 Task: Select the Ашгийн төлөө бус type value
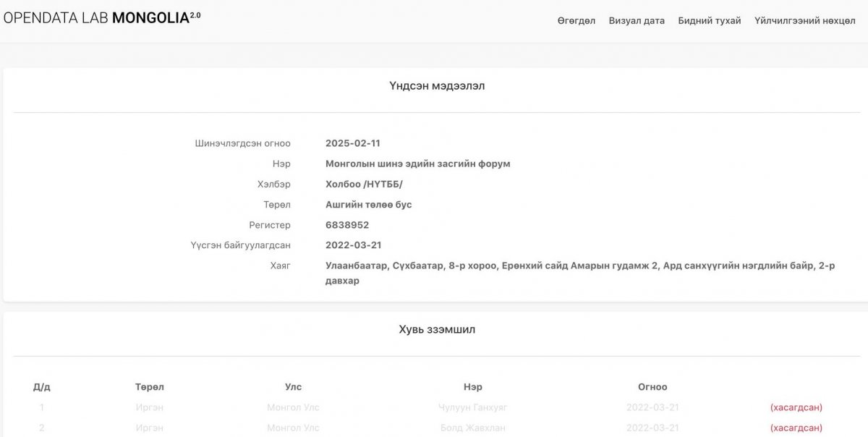click(x=368, y=205)
